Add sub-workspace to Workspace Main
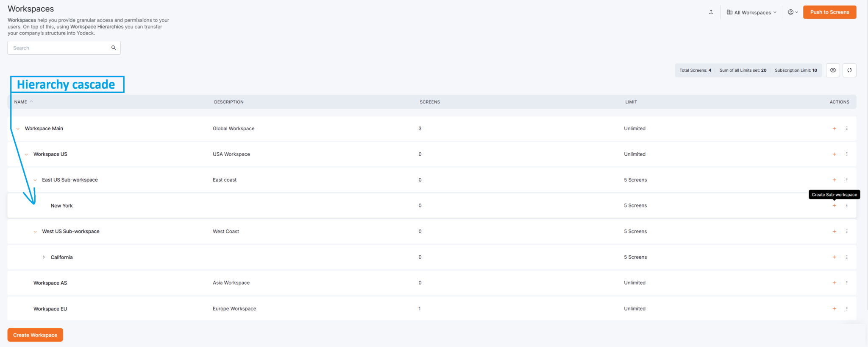This screenshot has width=868, height=347. [834, 129]
